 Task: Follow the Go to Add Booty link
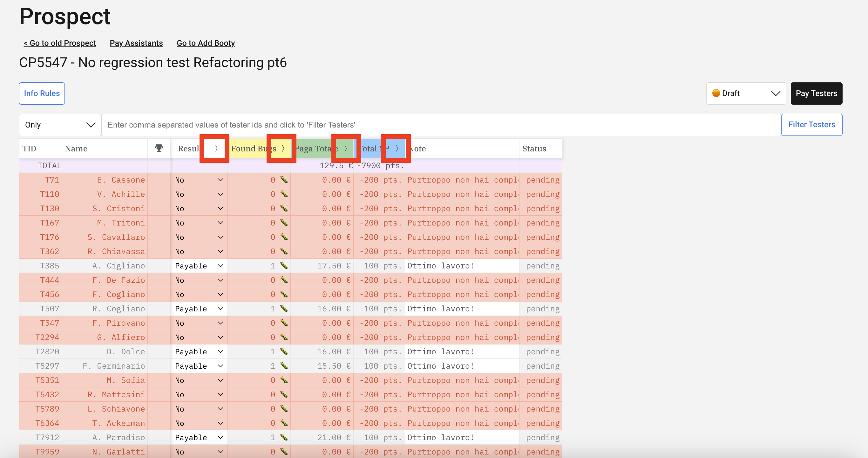pyautogui.click(x=206, y=43)
